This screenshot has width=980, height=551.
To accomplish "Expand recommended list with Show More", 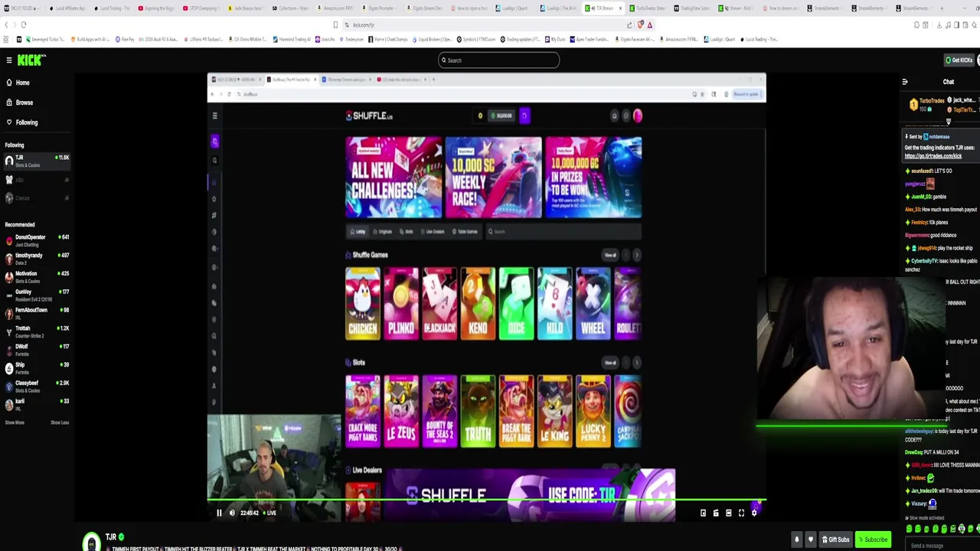I will tap(15, 422).
